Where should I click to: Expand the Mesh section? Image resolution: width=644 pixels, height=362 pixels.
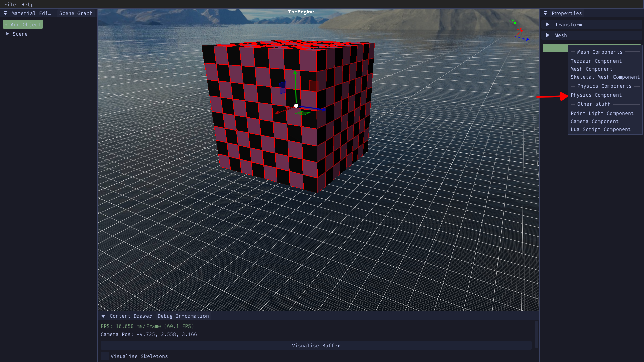click(591, 35)
